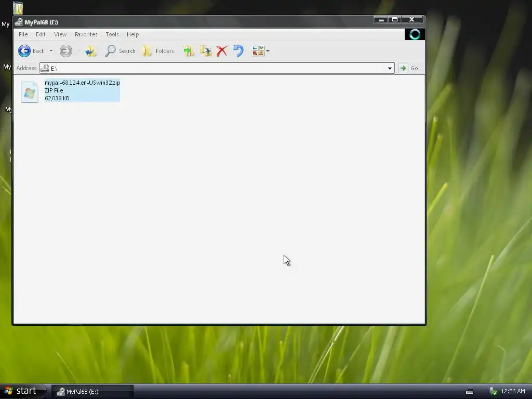Maximize the MyPal68 window
This screenshot has width=532, height=399.
pos(395,19)
